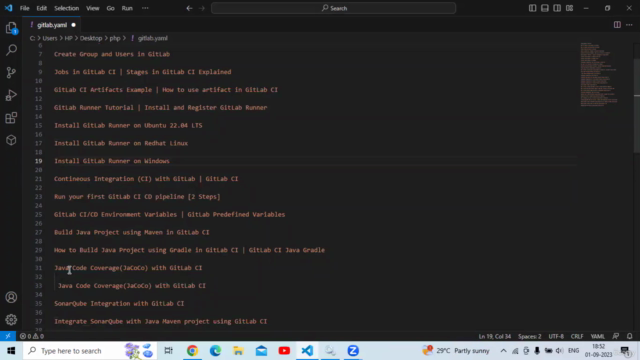Open php breadcrumb segment

coord(115,38)
